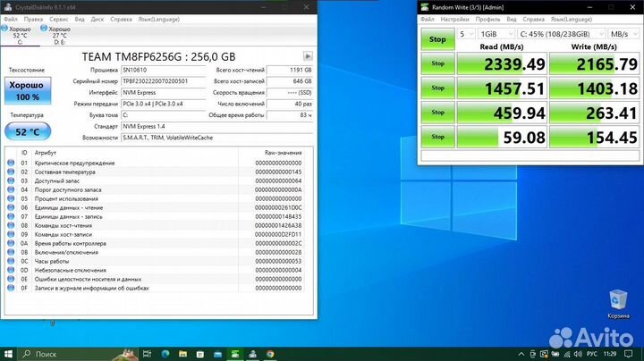644x361 pixels.
Task: Click status icon for attribute 05 Процент использования
Action: click(11, 198)
